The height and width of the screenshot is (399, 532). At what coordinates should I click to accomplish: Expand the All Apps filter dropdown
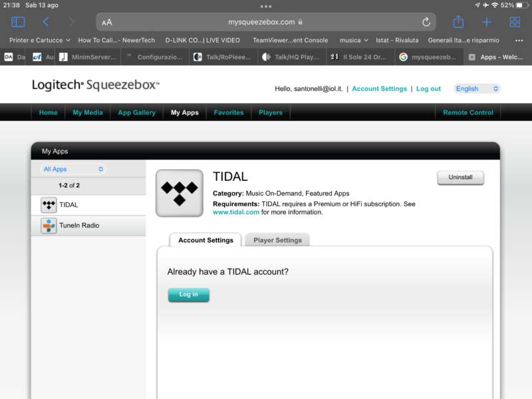pos(72,169)
